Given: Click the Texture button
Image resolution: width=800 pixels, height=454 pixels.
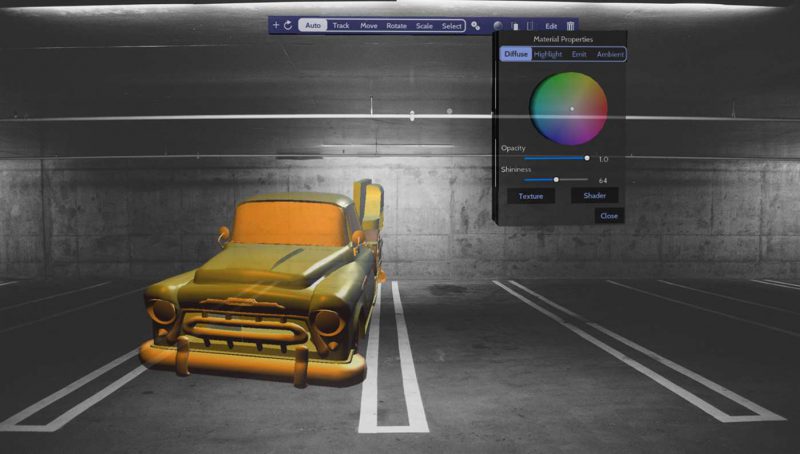Looking at the screenshot, I should [531, 196].
